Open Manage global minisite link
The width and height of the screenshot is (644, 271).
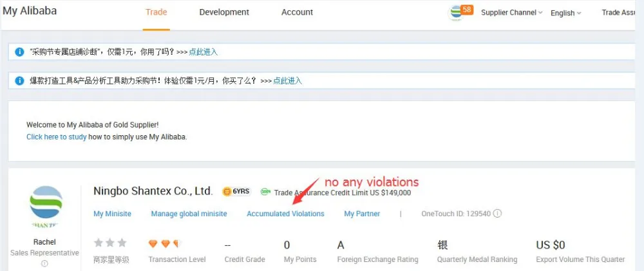189,214
